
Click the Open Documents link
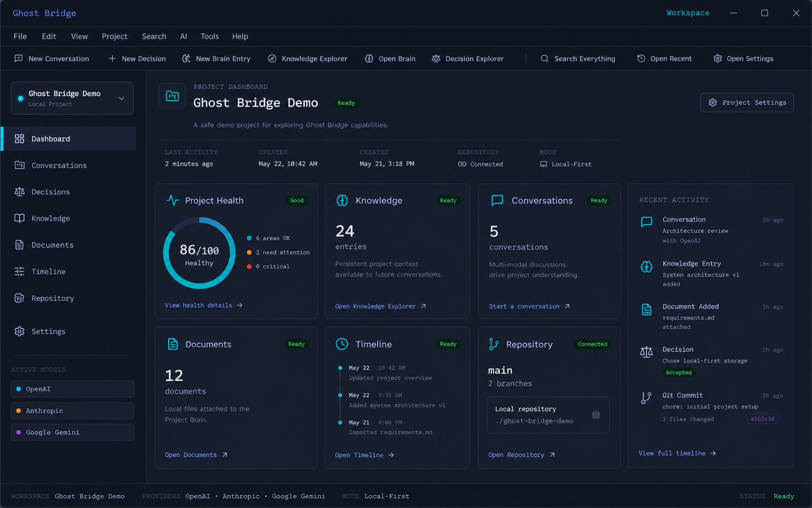coord(196,455)
